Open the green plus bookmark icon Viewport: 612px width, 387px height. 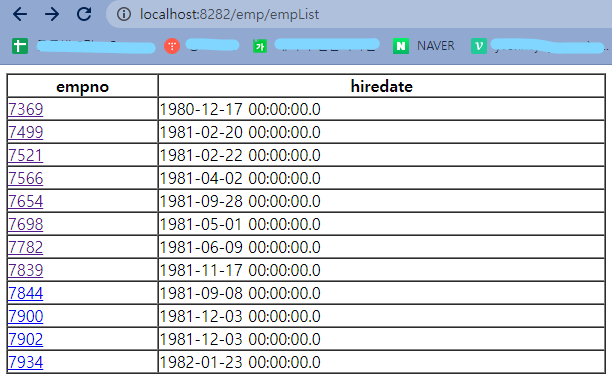point(20,46)
